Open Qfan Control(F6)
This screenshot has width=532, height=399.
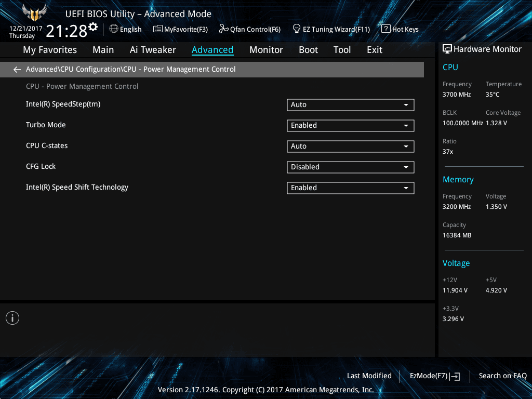(x=250, y=29)
